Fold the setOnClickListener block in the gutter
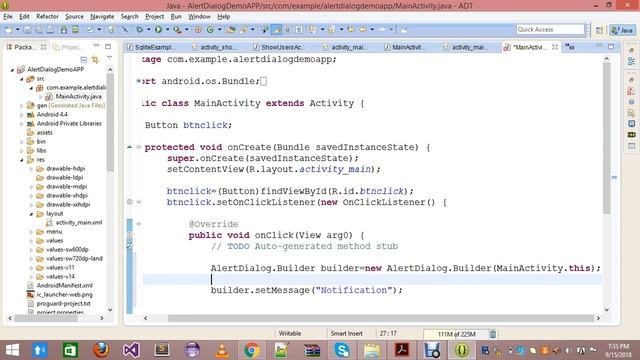This screenshot has width=640, height=360. (x=139, y=202)
